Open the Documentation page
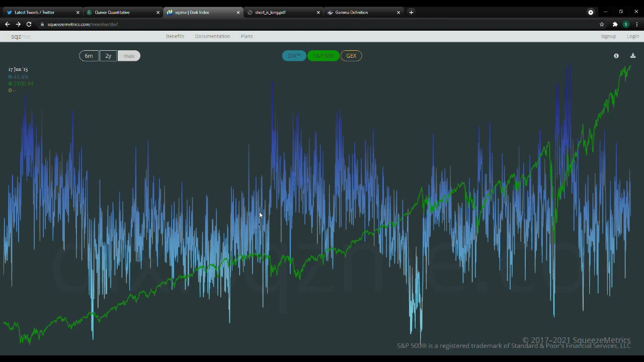This screenshot has height=362, width=644. coord(212,36)
